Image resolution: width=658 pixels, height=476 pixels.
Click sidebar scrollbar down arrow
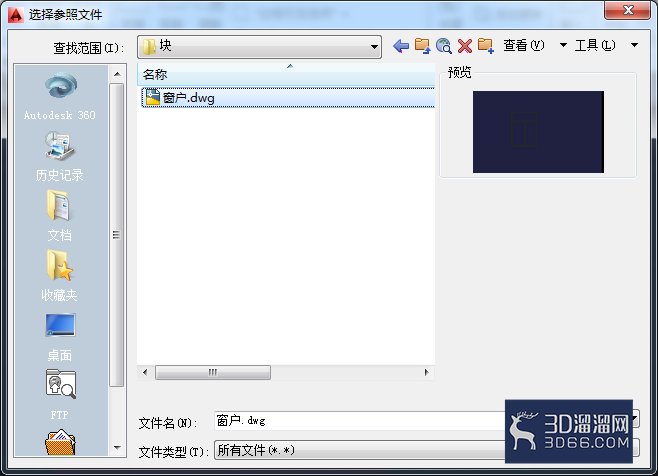pos(117,448)
